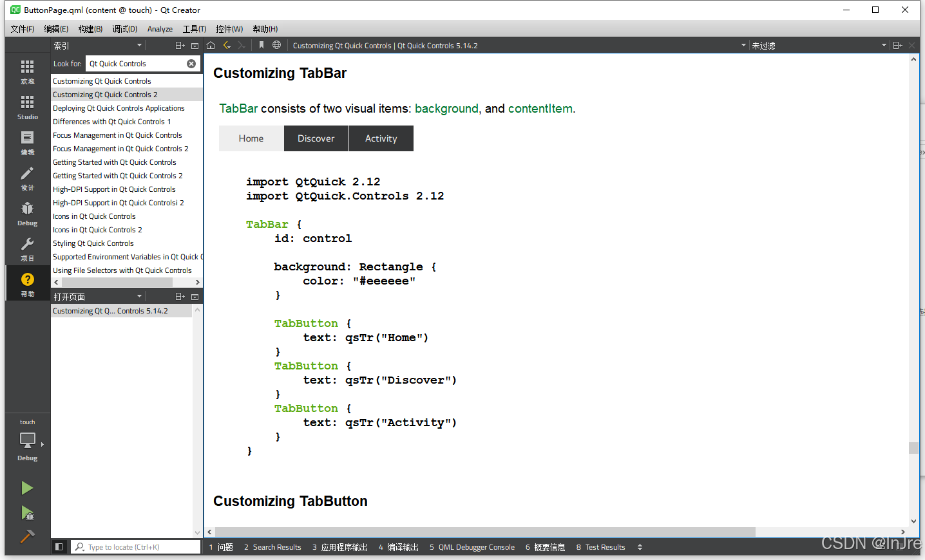Open the Welcome mode icon
The image size is (925, 560).
[x=27, y=71]
